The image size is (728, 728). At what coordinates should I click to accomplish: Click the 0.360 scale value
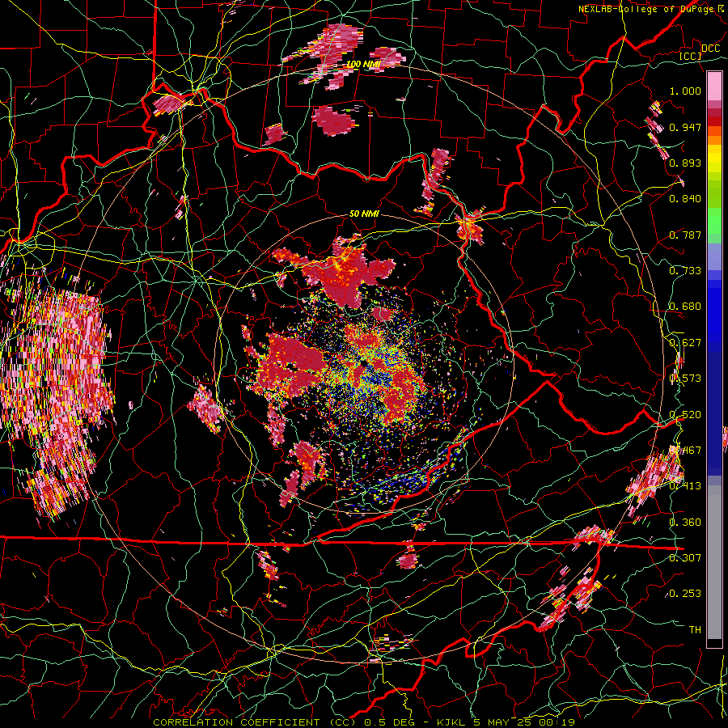pos(685,523)
